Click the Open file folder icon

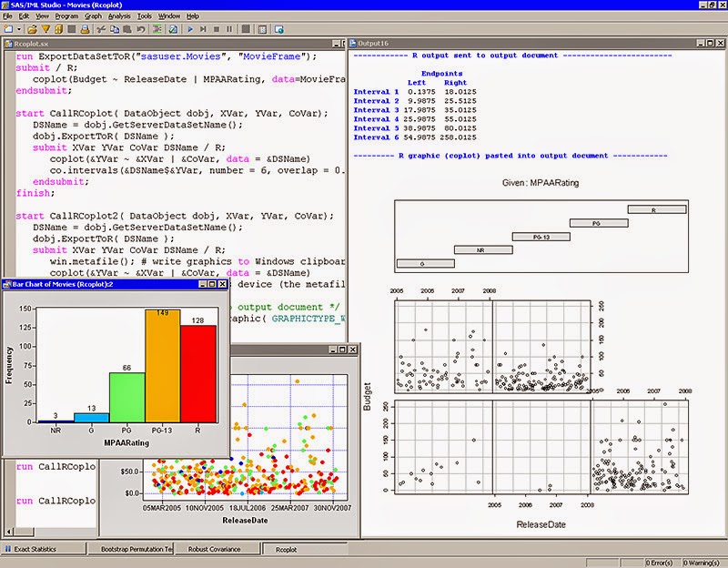32,29
